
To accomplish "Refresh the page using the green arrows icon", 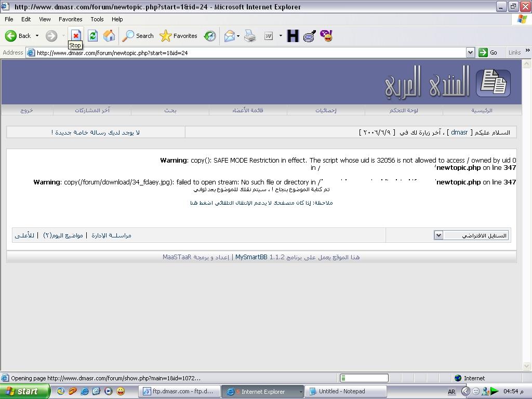I will 92,35.
